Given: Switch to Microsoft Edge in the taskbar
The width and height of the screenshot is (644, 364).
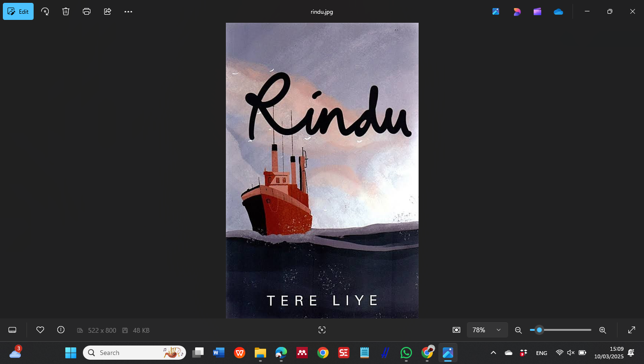Looking at the screenshot, I should click(x=281, y=353).
